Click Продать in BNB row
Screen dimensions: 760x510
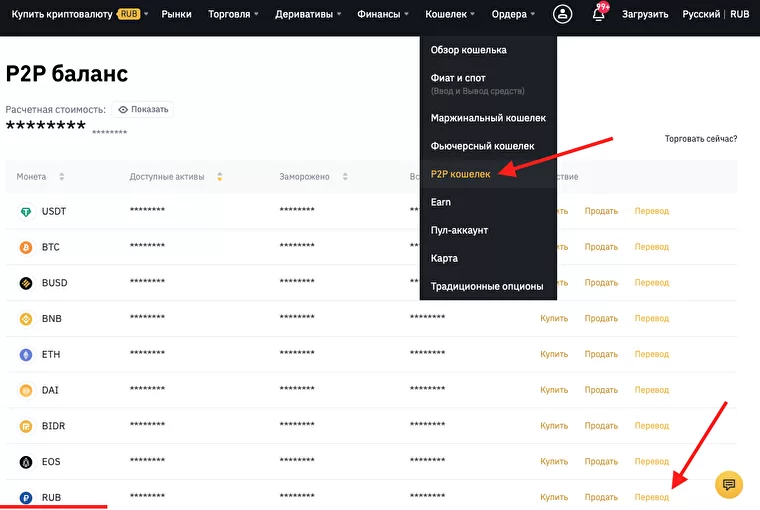tap(601, 319)
